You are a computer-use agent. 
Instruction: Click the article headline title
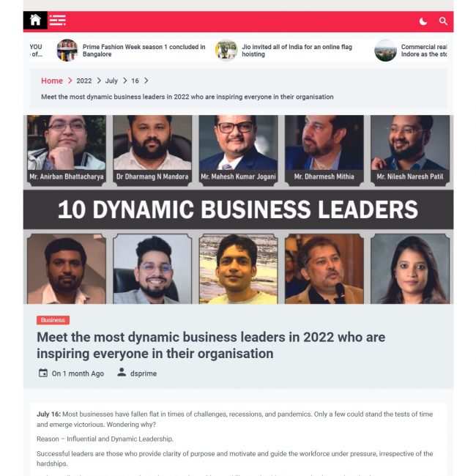pos(211,345)
